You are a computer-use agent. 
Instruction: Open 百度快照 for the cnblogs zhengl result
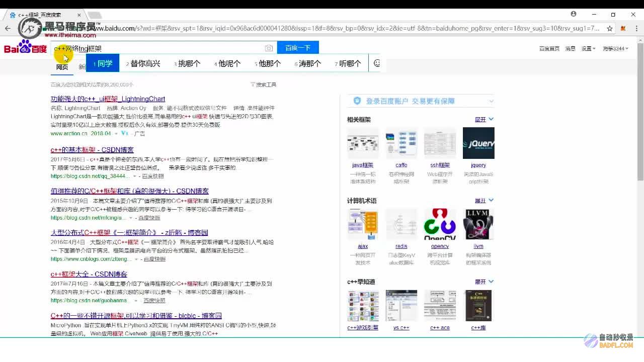click(154, 259)
